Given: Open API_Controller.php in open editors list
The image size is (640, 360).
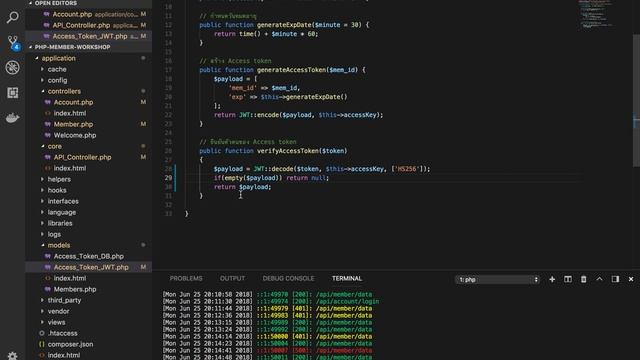Looking at the screenshot, I should pyautogui.click(x=89, y=25).
